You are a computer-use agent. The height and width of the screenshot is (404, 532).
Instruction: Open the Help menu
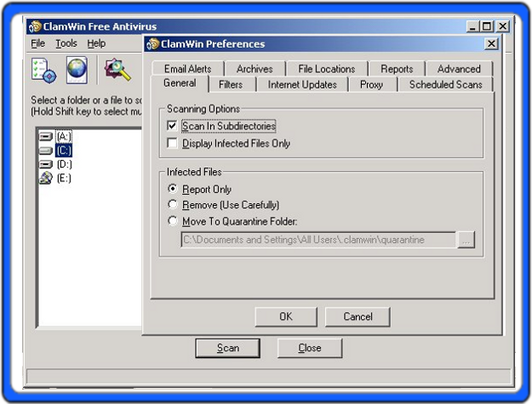click(96, 43)
